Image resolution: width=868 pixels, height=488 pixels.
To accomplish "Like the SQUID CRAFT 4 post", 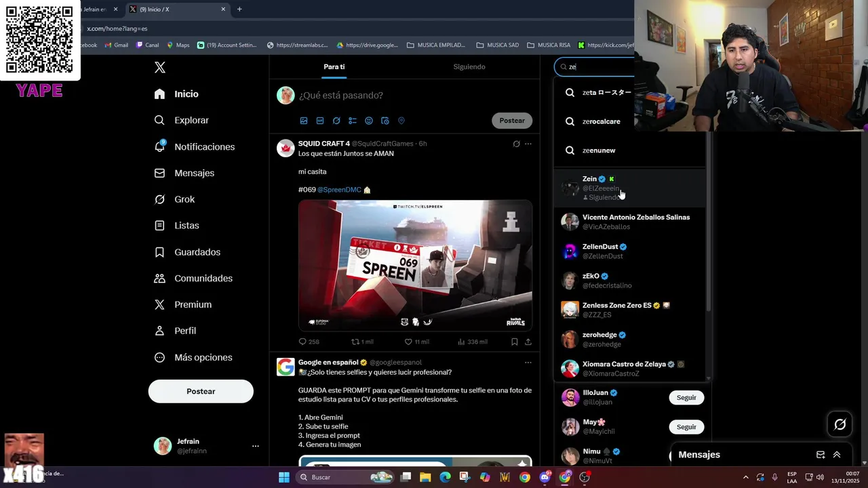I will pyautogui.click(x=416, y=342).
